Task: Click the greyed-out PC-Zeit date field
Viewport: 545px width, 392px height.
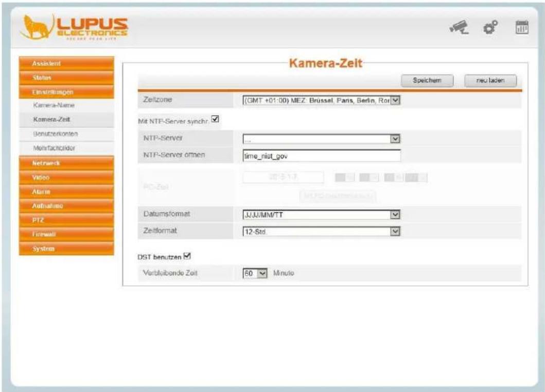Action: (283, 177)
